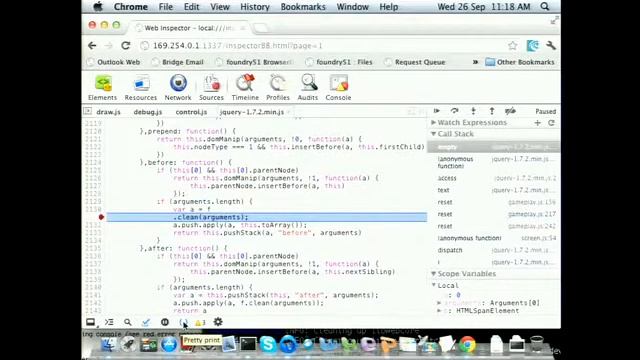Step out of current function

492,111
